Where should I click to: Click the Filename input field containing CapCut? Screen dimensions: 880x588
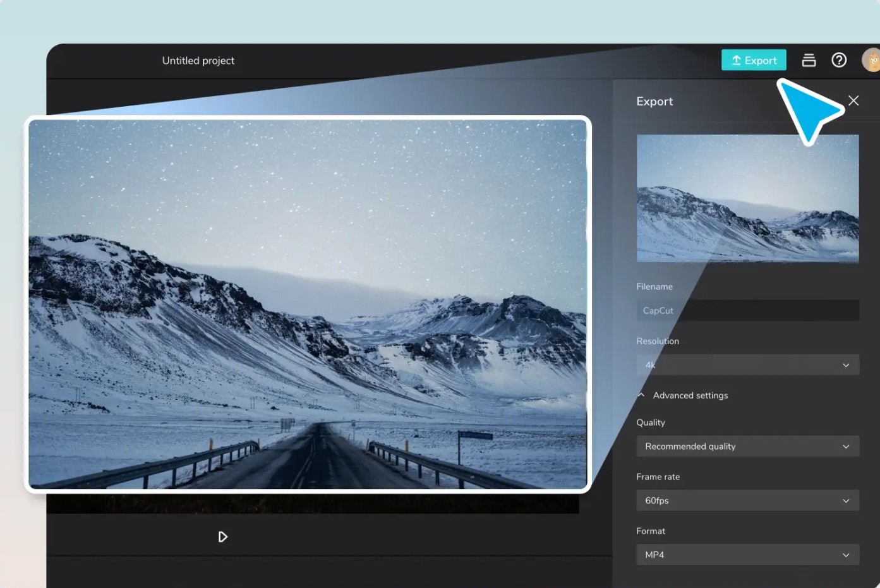[747, 310]
